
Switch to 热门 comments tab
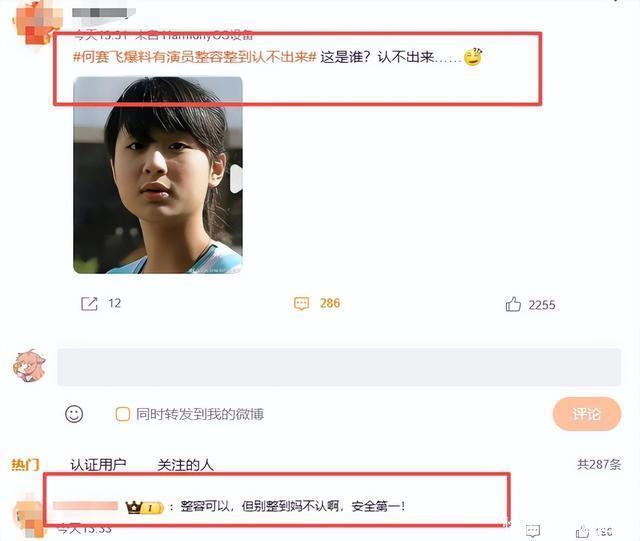tap(25, 465)
